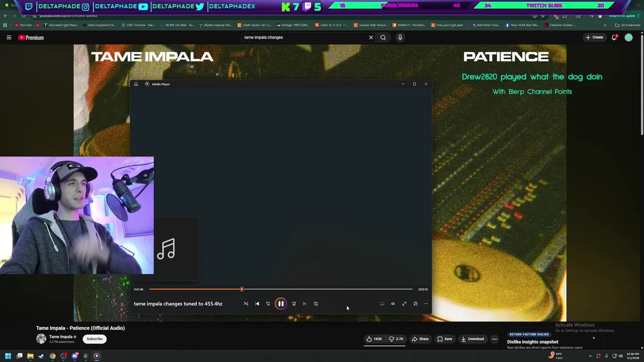Open the All Bookmarks folder
Screen dimensions: 644x362
[628, 25]
